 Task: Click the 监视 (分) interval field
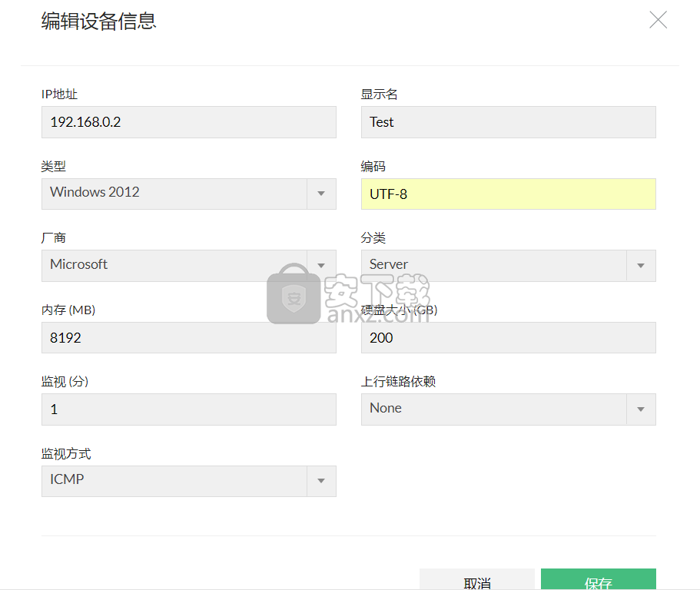[x=189, y=409]
